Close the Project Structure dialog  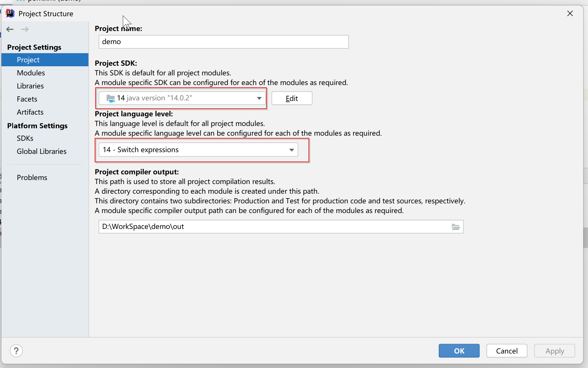570,13
